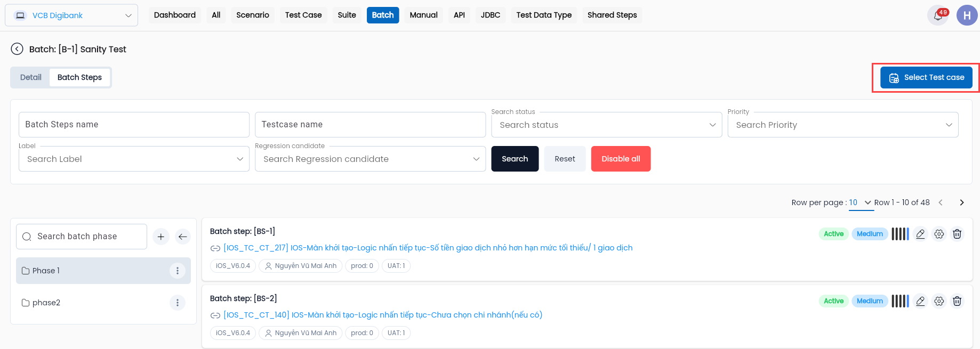Click the barcode icon of BS-2
The width and height of the screenshot is (980, 349).
pyautogui.click(x=900, y=301)
